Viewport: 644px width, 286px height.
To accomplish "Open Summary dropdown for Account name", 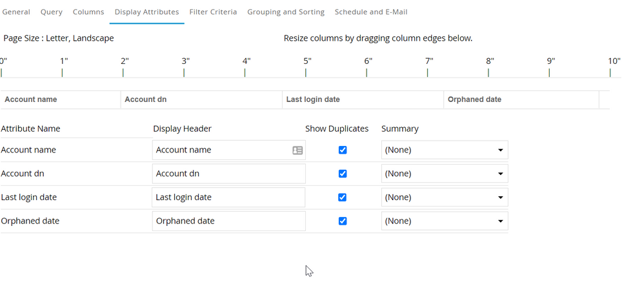I will pyautogui.click(x=444, y=150).
